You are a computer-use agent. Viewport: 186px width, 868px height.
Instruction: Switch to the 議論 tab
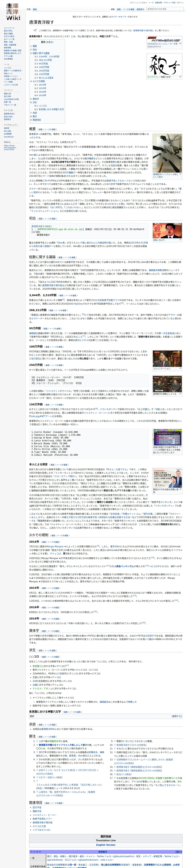[x=35, y=9]
